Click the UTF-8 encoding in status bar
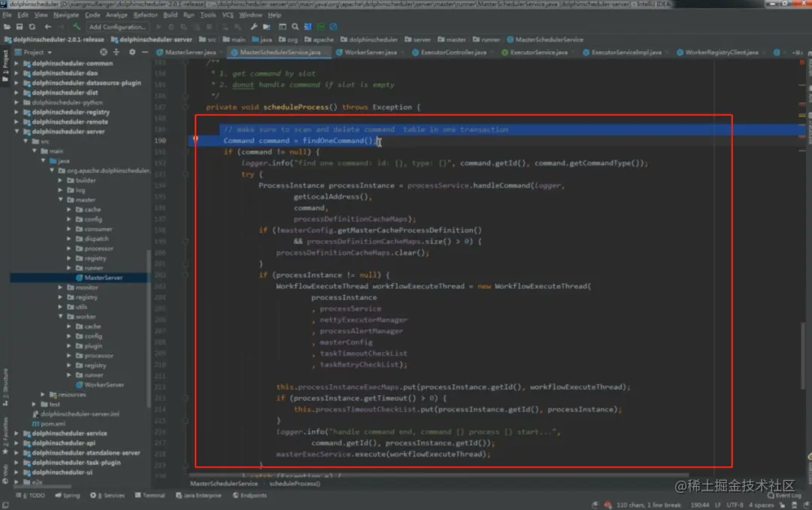This screenshot has height=510, width=812. 735,505
